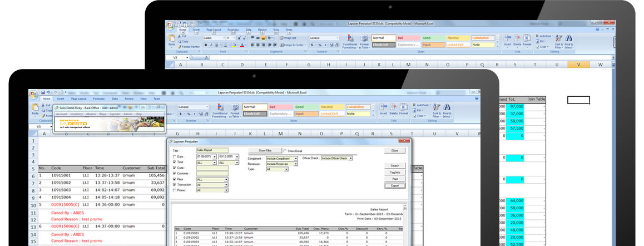Click Find & Select in front tablet Excel
The height and width of the screenshot is (246, 644).
point(447,111)
